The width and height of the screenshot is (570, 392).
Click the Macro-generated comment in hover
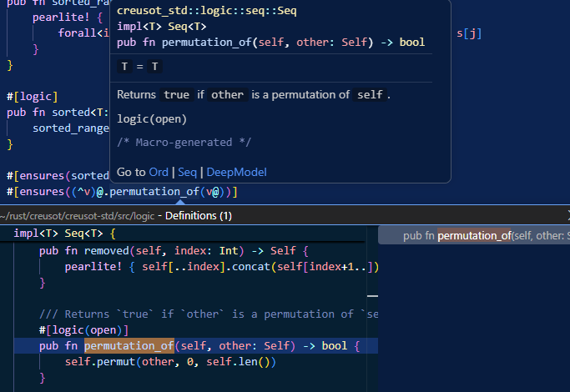(184, 142)
